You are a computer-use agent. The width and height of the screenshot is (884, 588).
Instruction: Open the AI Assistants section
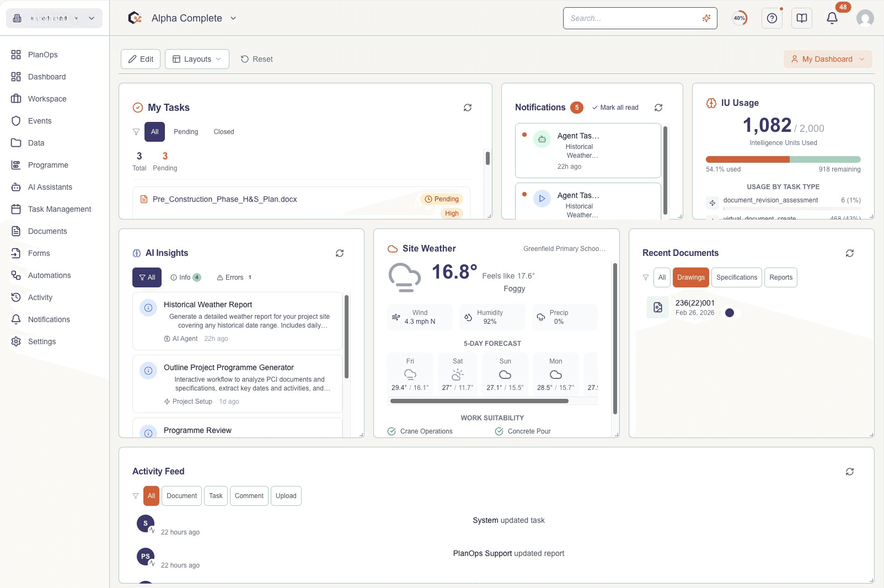50,187
